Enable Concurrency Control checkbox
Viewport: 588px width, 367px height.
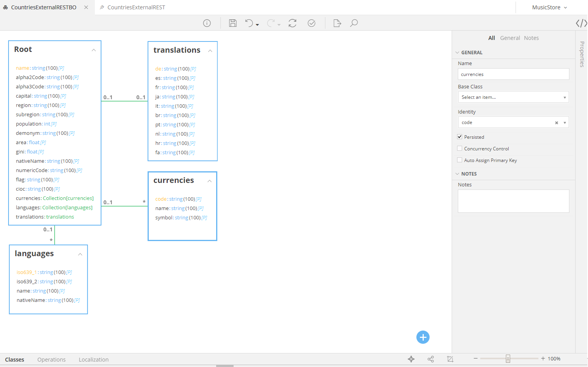460,148
